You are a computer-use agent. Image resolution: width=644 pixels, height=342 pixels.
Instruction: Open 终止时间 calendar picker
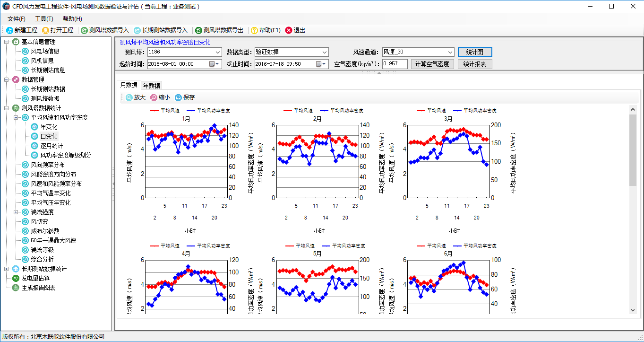321,64
